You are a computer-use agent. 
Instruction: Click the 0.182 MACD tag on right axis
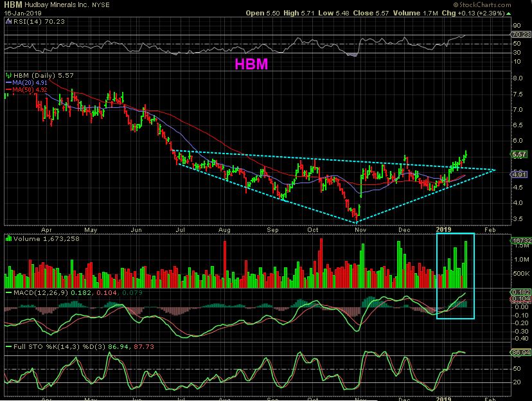(521, 292)
